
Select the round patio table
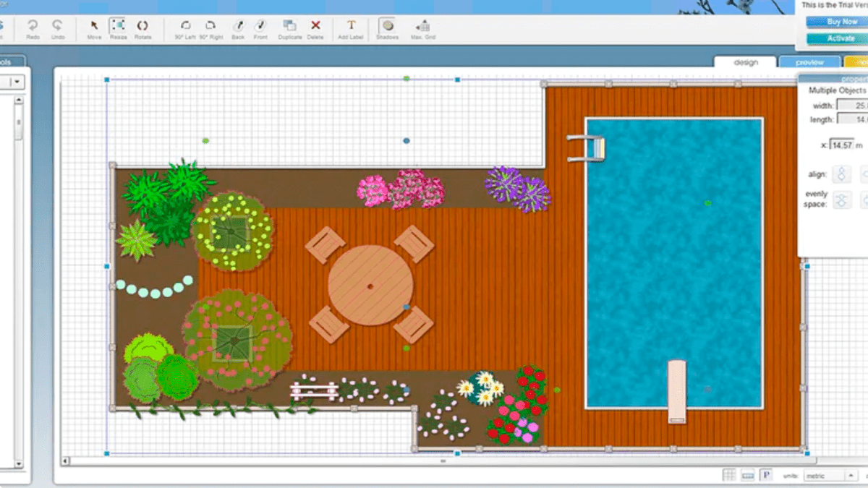point(370,285)
